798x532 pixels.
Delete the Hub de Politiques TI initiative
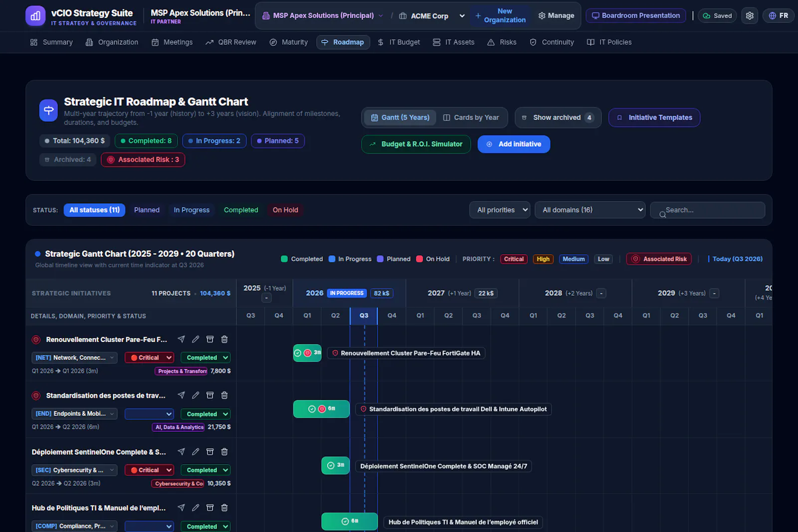224,508
